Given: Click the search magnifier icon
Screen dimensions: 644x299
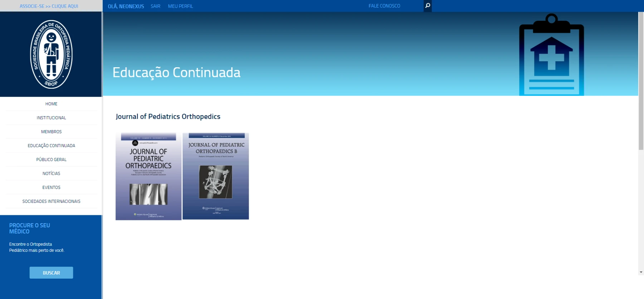Looking at the screenshot, I should 428,6.
